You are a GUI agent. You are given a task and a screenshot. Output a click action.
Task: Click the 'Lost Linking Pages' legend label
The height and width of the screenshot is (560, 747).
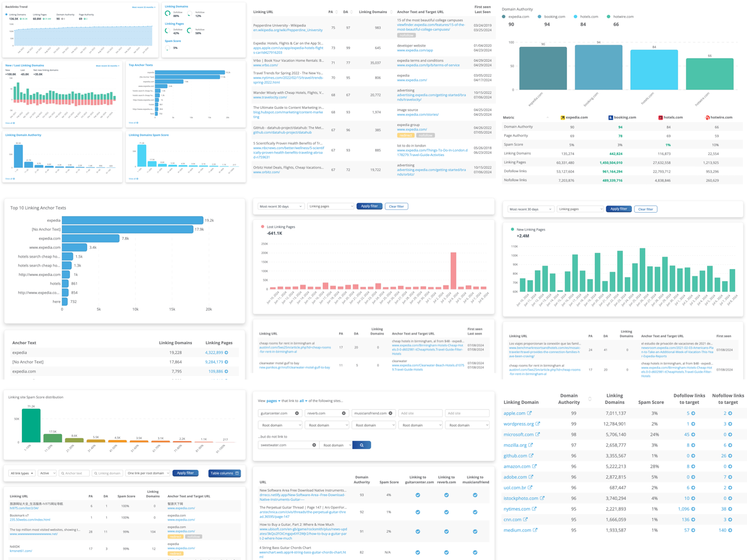tap(281, 227)
